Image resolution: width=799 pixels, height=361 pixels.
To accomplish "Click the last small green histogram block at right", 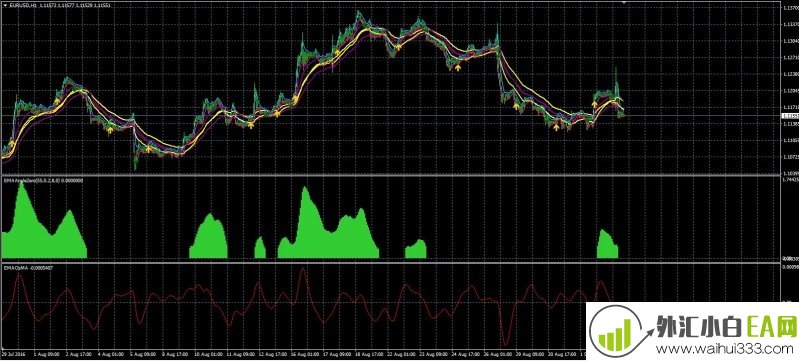I will click(x=607, y=244).
